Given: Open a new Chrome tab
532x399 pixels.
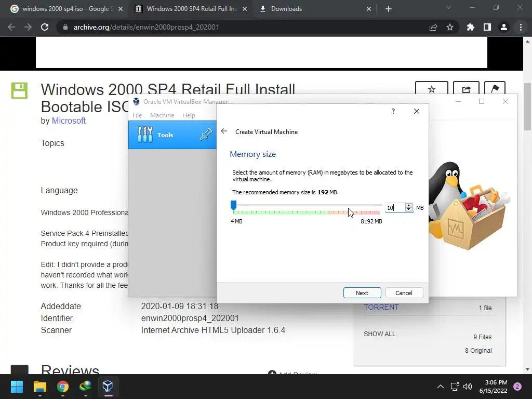Looking at the screenshot, I should (x=389, y=9).
